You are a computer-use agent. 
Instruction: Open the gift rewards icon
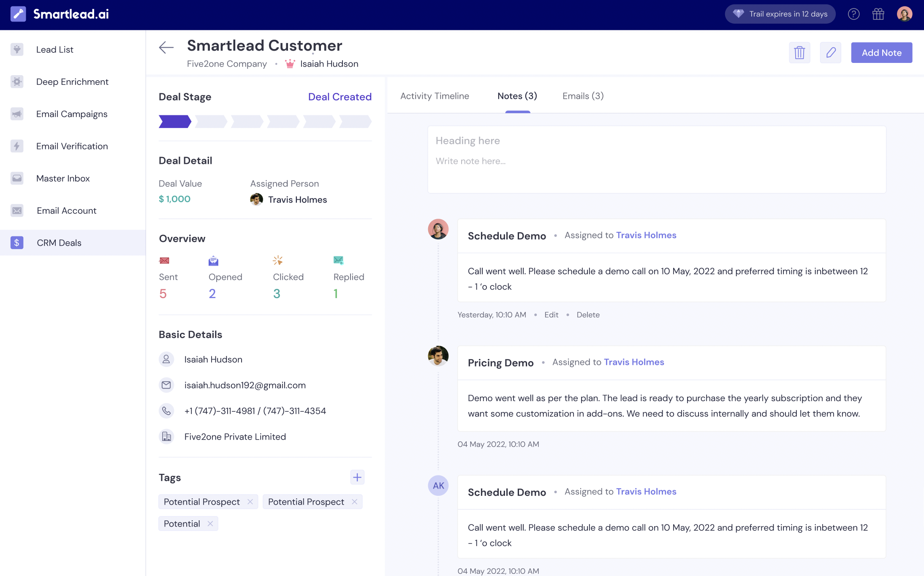tap(878, 14)
